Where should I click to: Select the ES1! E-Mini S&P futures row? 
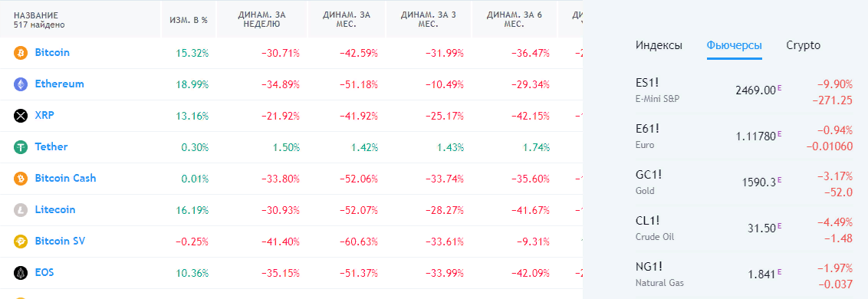744,90
